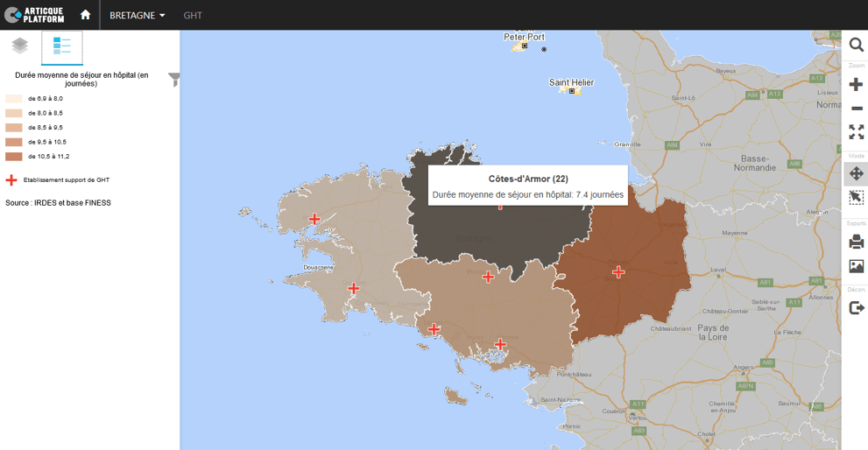The width and height of the screenshot is (868, 450).
Task: Click the dark brown eastern region on map
Action: coord(639,289)
